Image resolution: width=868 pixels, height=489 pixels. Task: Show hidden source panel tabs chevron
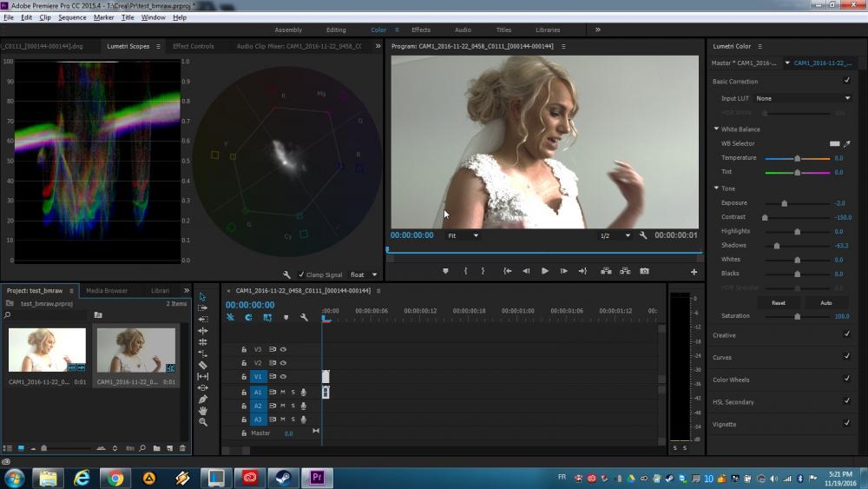(x=378, y=47)
